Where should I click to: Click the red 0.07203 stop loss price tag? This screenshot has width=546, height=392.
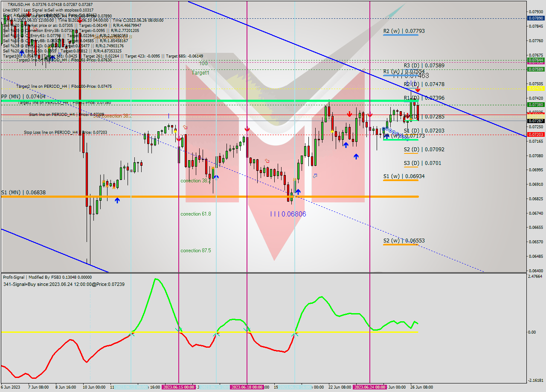535,134
